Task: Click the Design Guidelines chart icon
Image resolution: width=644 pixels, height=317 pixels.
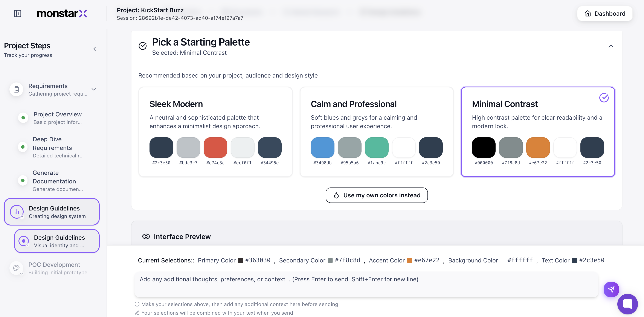Action: coord(17,212)
